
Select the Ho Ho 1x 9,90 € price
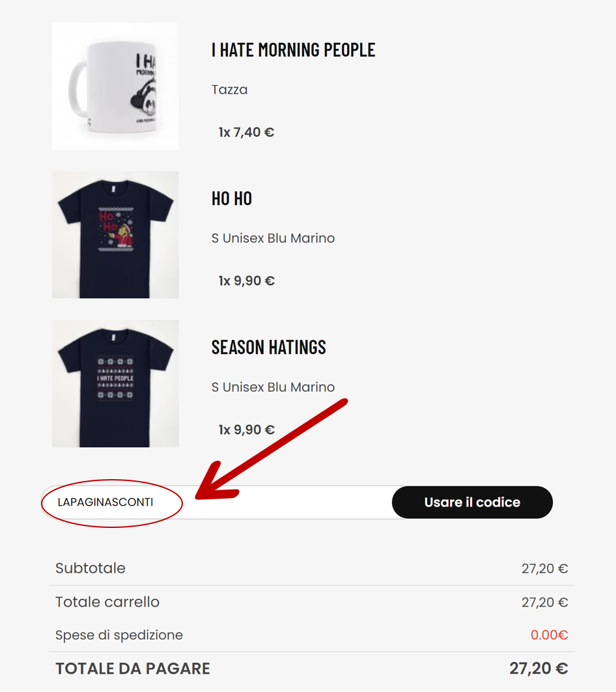pos(246,281)
